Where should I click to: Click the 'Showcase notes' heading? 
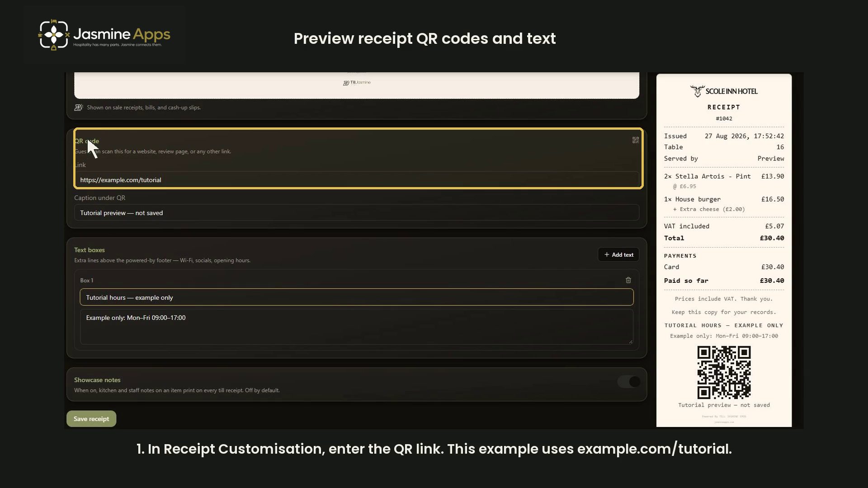click(97, 380)
